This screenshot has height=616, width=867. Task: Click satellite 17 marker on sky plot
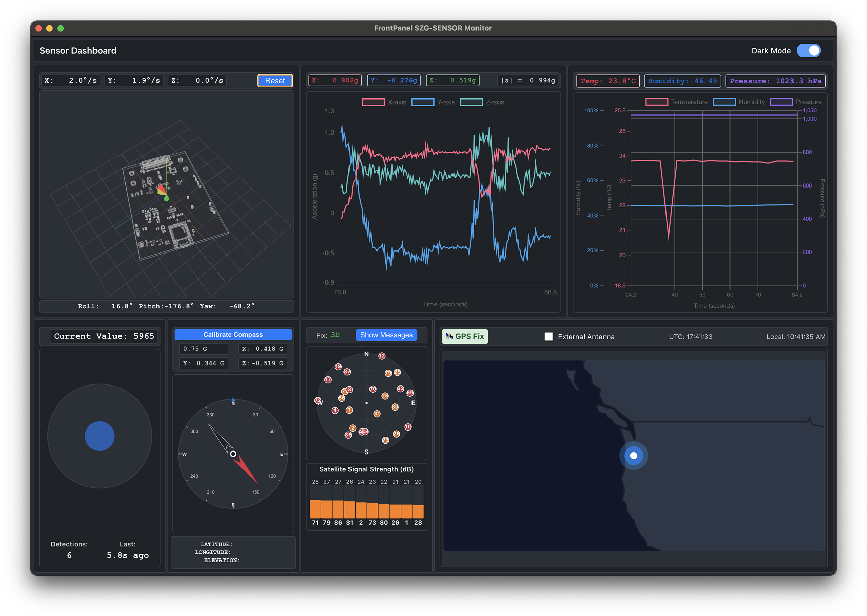[x=328, y=380]
